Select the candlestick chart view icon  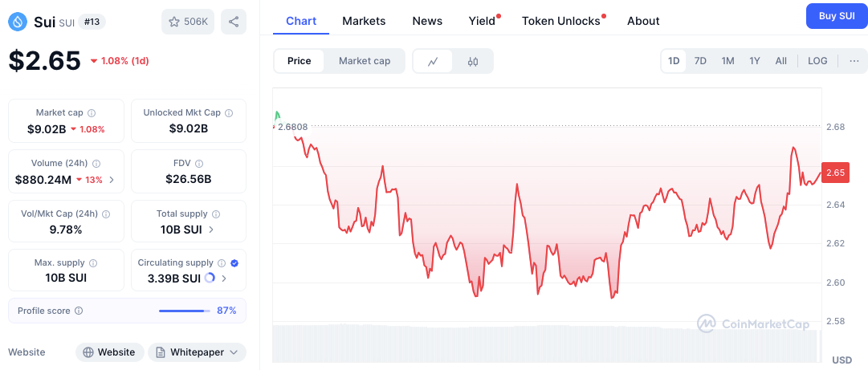coord(472,61)
